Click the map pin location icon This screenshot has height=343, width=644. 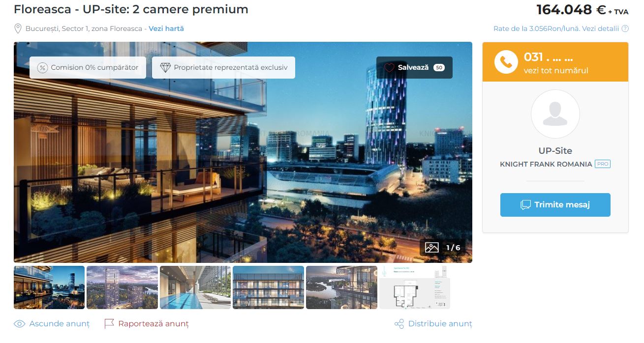(18, 29)
